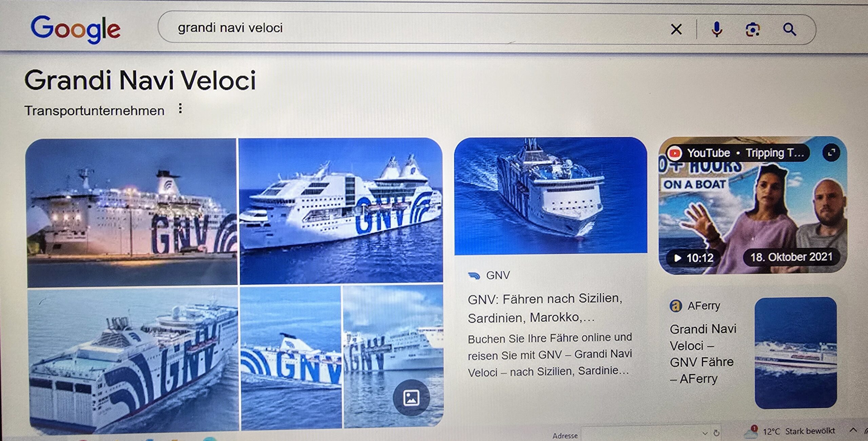Show hidden system tray icons chevron
This screenshot has width=868, height=441.
853,430
